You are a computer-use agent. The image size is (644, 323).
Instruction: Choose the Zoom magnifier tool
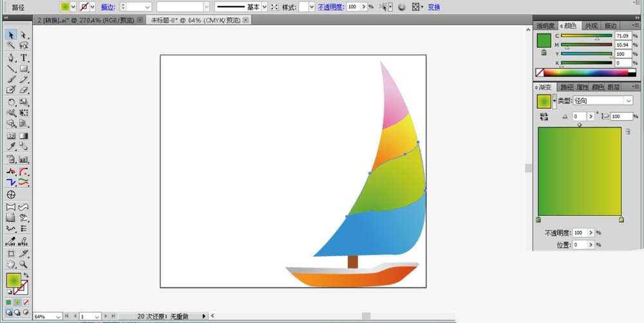(x=24, y=264)
